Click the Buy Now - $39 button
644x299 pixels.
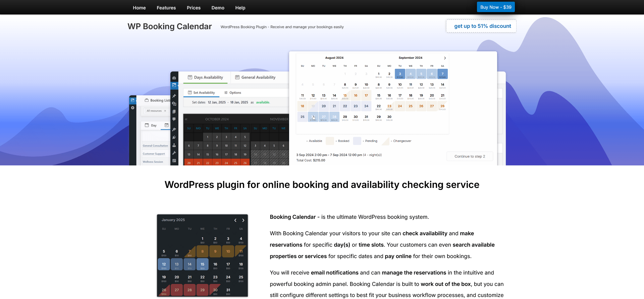496,7
